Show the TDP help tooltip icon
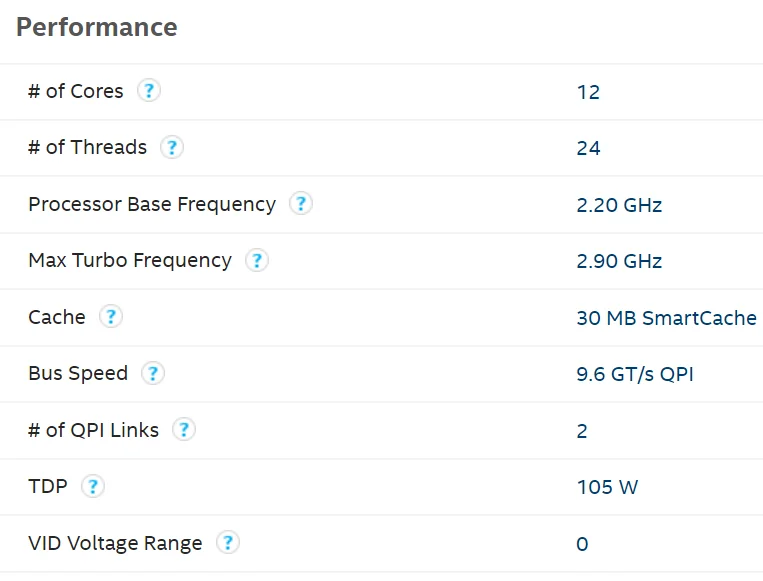Screen dimensions: 763x581 92,487
